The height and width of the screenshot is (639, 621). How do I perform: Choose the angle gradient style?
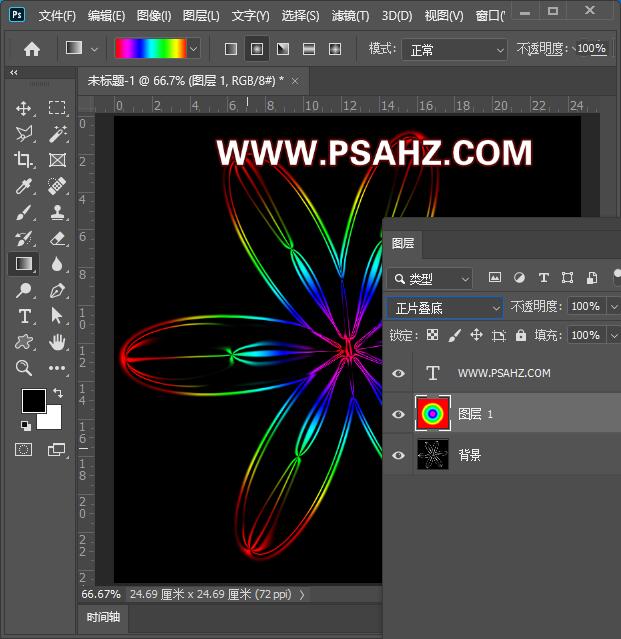[283, 49]
